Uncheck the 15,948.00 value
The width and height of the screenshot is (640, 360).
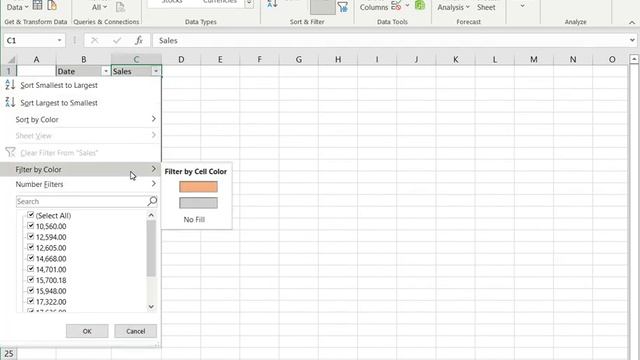[31, 290]
